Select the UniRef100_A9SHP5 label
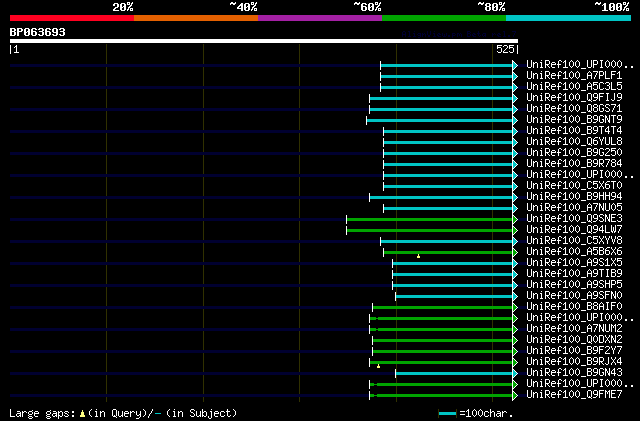Screen dimensions: 640x421 tap(574, 285)
